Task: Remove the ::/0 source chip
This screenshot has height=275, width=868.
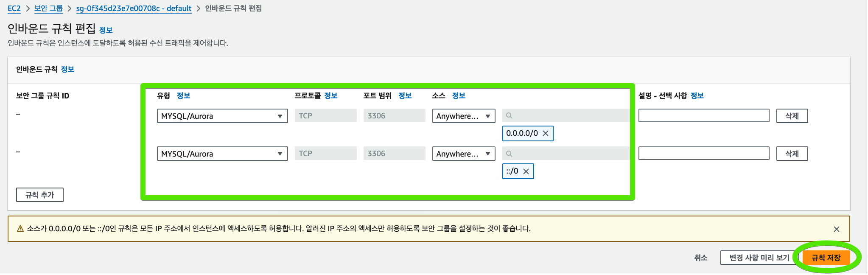Action: [x=526, y=171]
